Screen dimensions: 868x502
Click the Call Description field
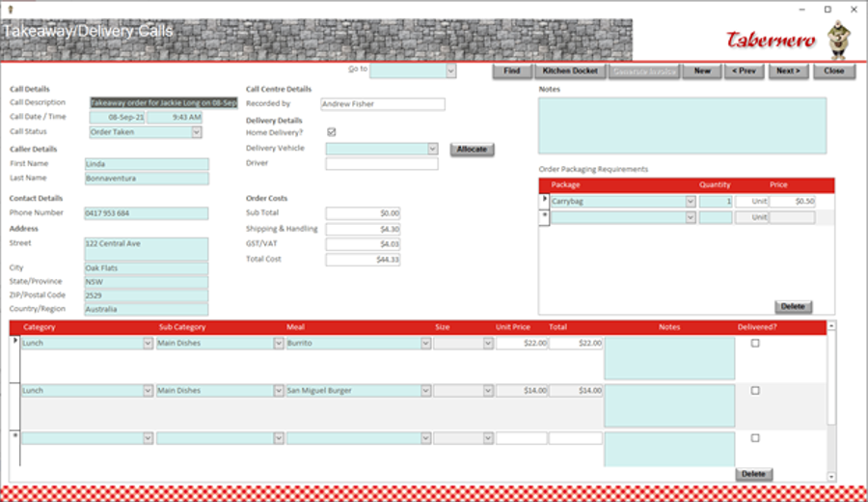[164, 102]
